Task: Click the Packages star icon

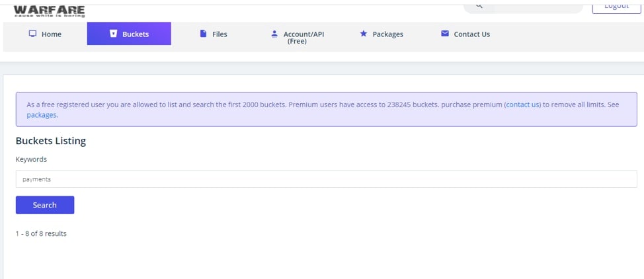Action: point(363,34)
